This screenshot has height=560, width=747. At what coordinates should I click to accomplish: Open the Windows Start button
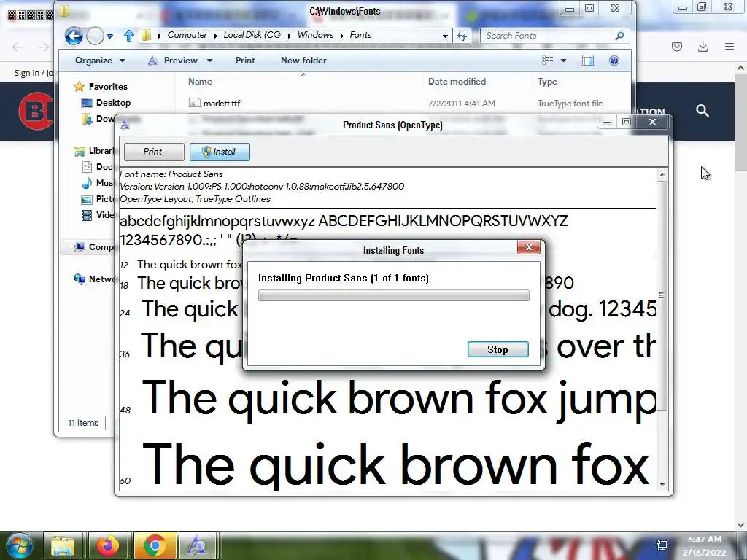[x=18, y=545]
